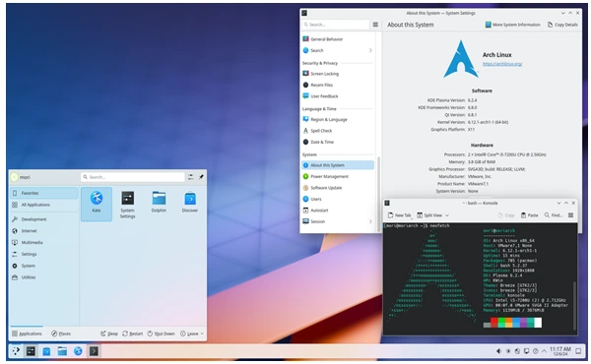Click More System Information button
This screenshot has height=364, width=591.
pyautogui.click(x=512, y=25)
